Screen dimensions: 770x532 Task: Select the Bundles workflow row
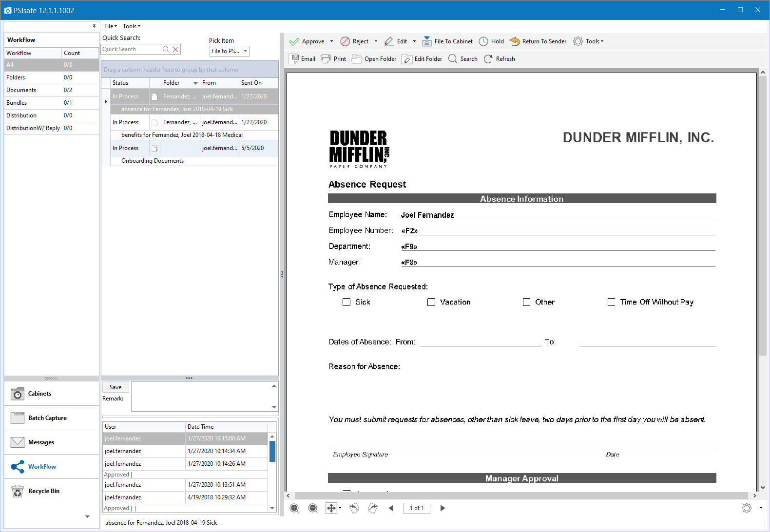coord(52,103)
